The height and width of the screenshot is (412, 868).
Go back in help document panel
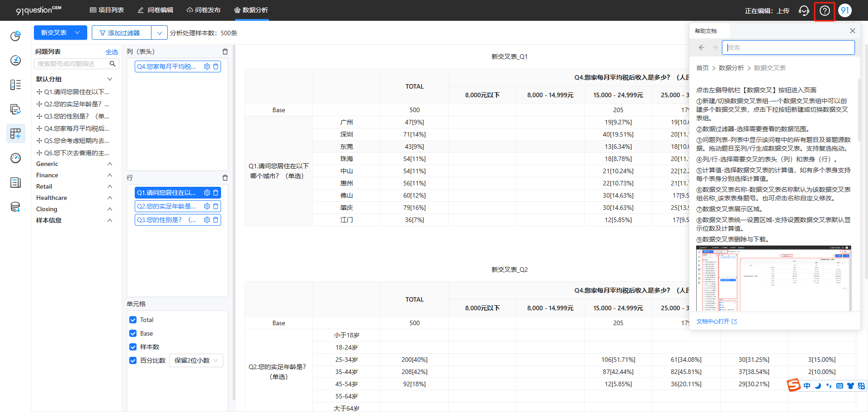tap(702, 47)
